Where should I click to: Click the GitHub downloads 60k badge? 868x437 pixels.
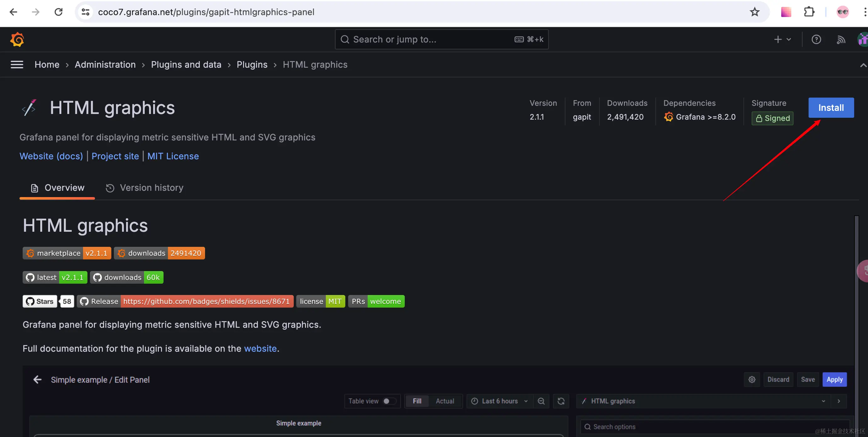pos(127,277)
